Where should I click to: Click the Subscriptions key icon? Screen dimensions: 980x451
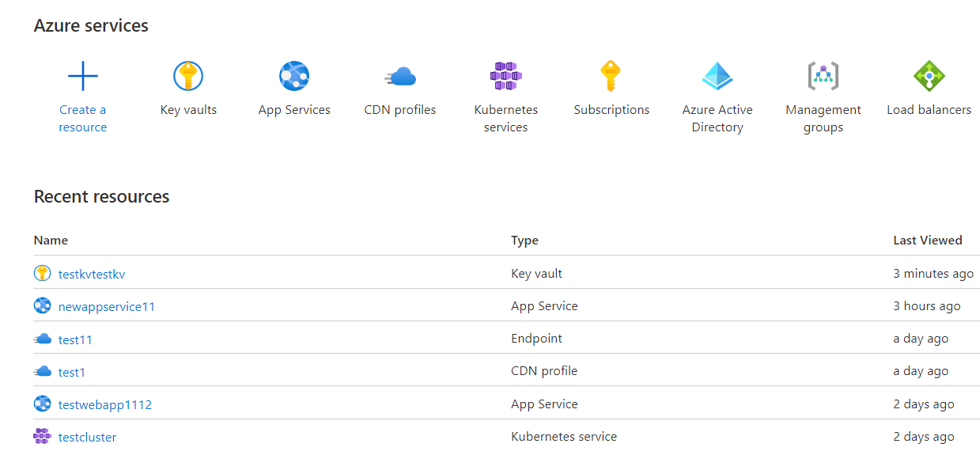tap(611, 77)
